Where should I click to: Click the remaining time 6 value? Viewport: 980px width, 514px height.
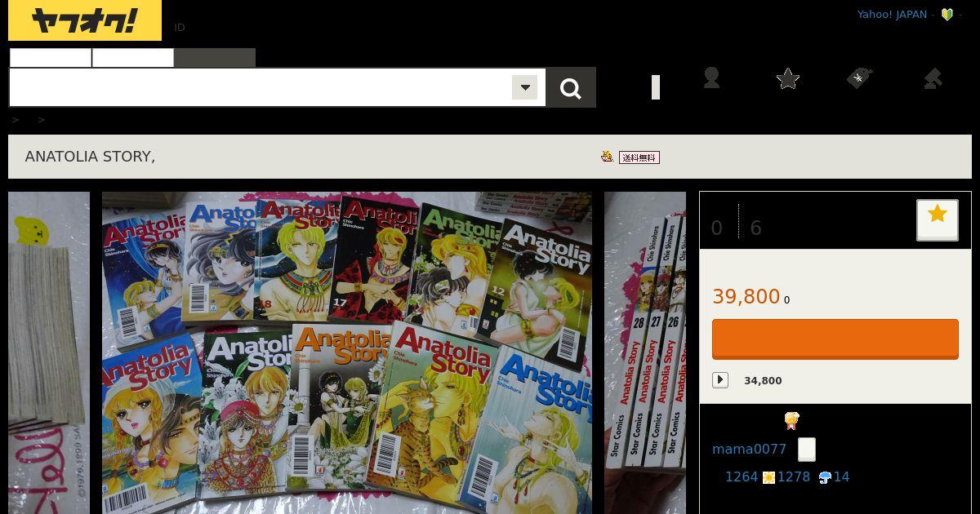tap(755, 228)
